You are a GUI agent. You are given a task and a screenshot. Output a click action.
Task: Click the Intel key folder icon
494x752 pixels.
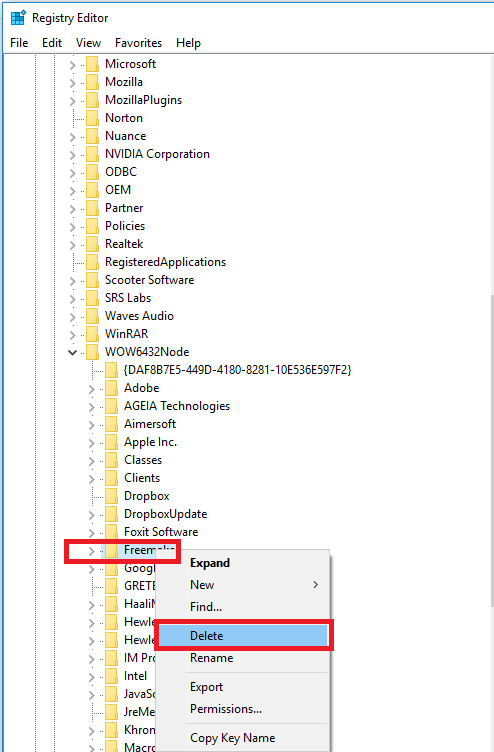point(111,676)
